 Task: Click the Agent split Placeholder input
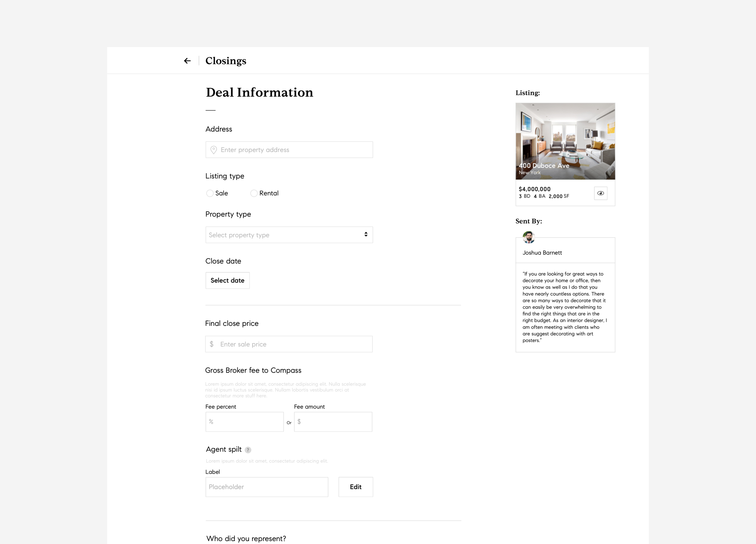click(267, 487)
